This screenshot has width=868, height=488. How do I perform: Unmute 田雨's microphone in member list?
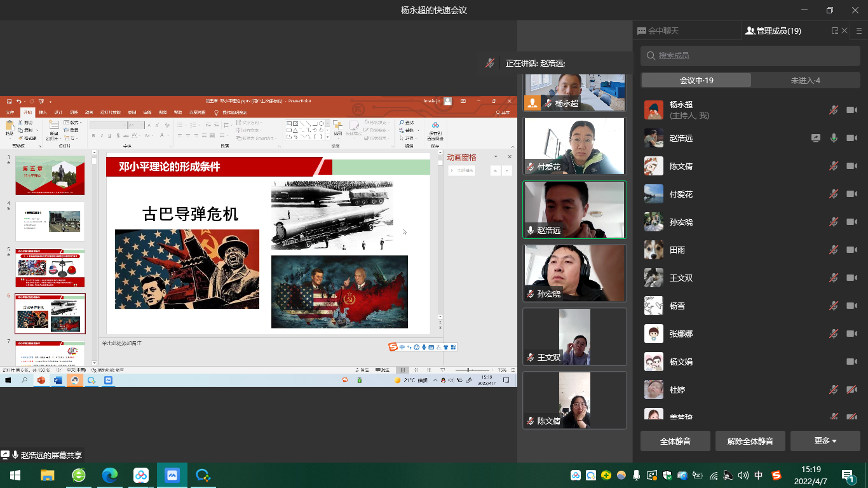coord(834,250)
